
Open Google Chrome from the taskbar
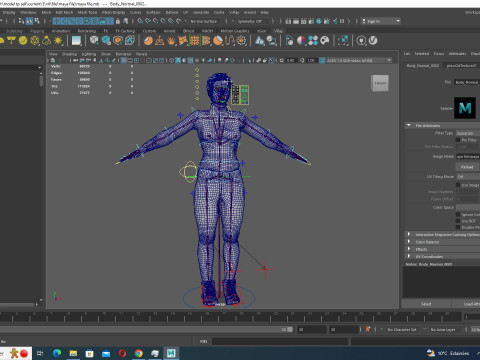139,353
